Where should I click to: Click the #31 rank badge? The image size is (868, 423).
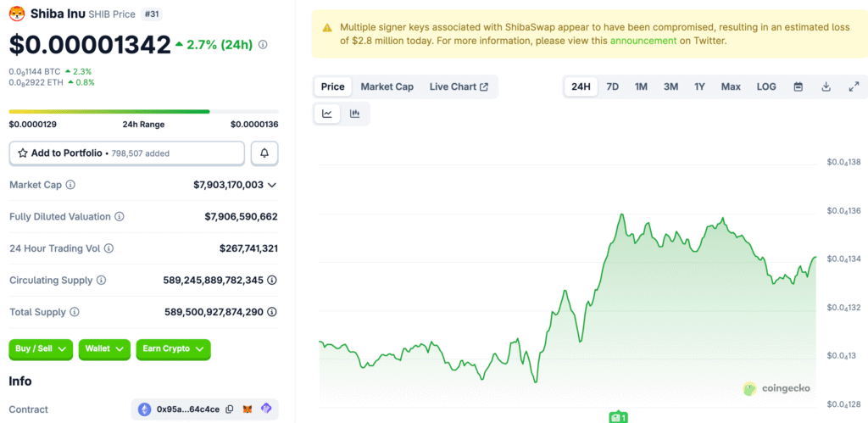[151, 14]
